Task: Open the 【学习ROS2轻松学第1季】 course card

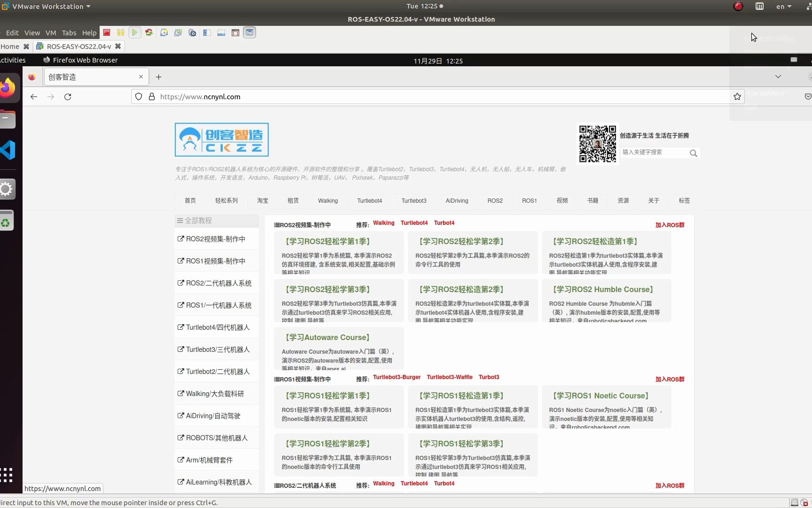Action: pyautogui.click(x=339, y=253)
